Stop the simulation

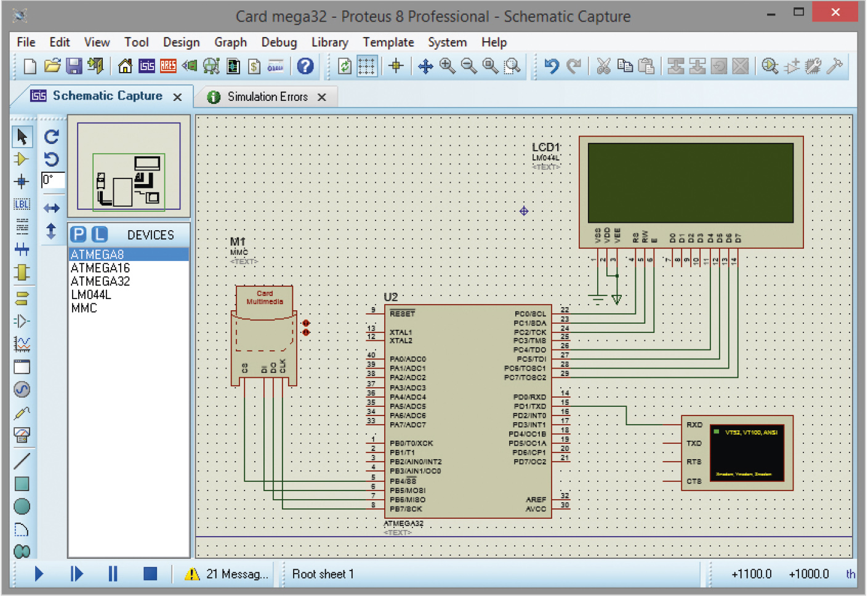(x=150, y=574)
